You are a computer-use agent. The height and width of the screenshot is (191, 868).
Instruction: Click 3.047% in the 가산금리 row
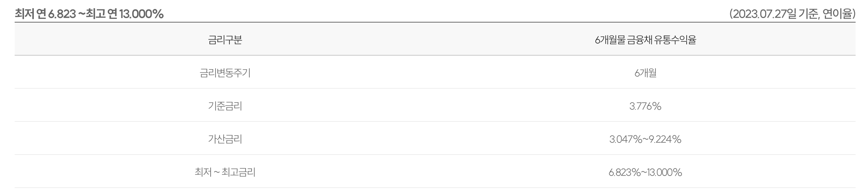click(626, 139)
